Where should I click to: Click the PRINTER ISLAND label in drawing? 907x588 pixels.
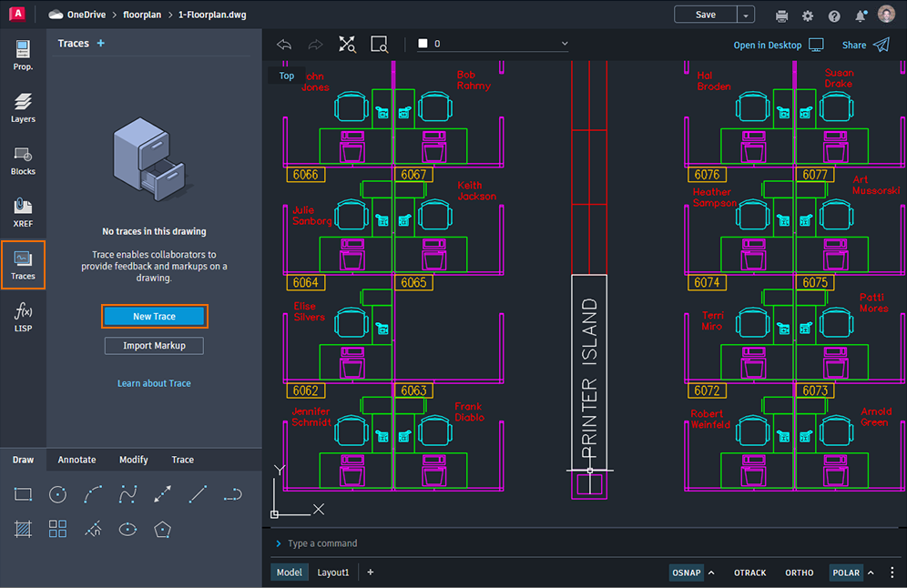(589, 379)
